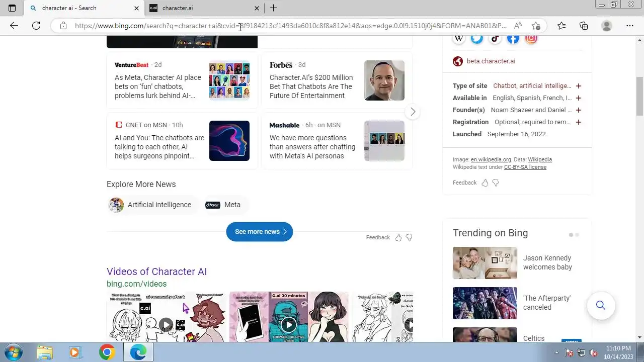Open the TikTok profile icon
This screenshot has height=362, width=644.
click(x=495, y=38)
